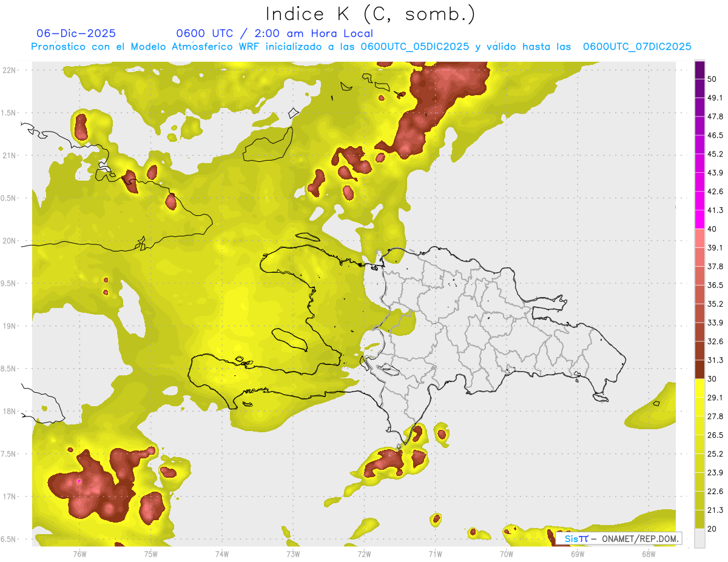Screen dimensions: 728x562
Task: Click the latitude label '17N'
Action: click(9, 497)
